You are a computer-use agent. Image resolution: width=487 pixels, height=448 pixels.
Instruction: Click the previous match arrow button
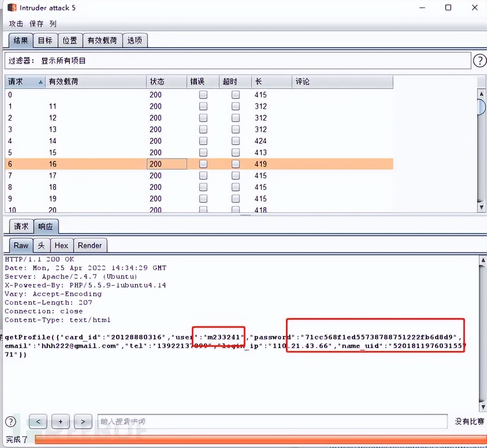pyautogui.click(x=38, y=422)
